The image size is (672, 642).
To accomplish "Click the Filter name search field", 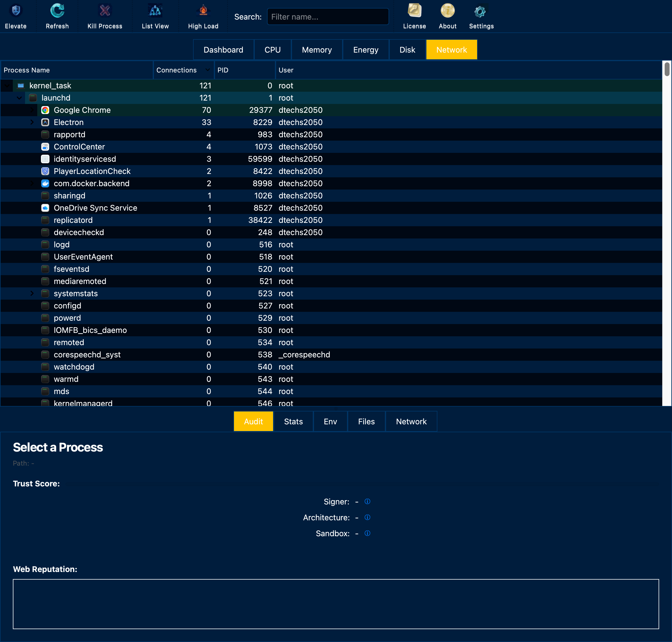I will tap(328, 17).
